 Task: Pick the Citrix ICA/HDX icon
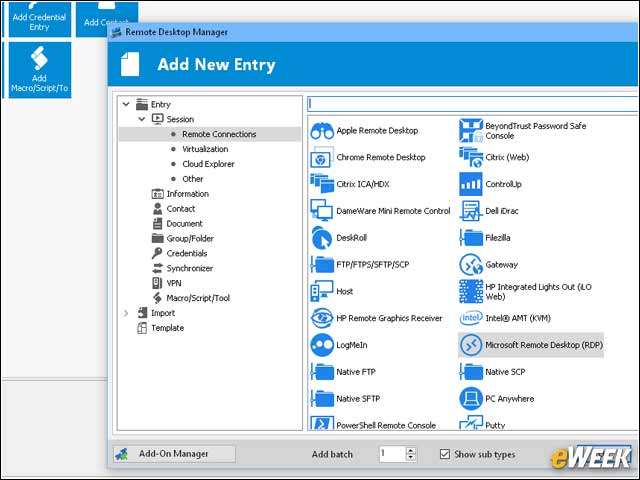click(322, 184)
